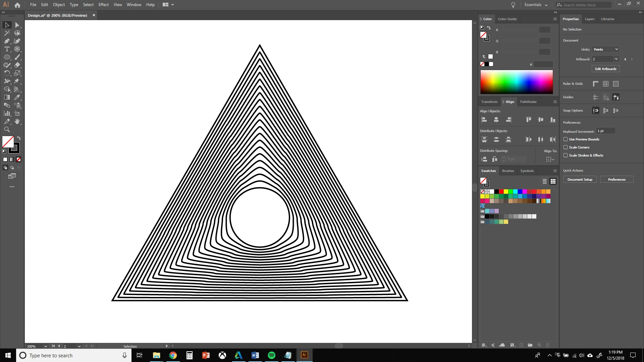
Task: Select the Direct Selection tool
Action: 17,25
